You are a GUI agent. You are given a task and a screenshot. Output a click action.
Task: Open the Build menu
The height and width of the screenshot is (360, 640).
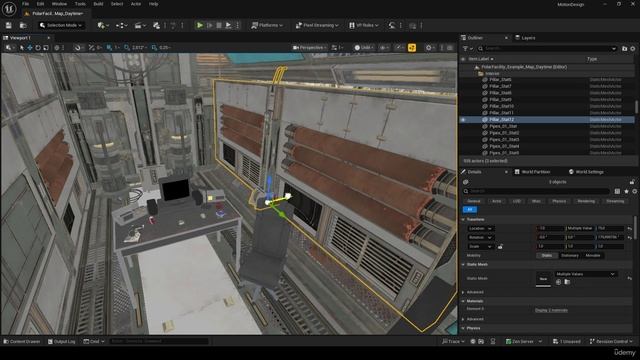[x=98, y=4]
